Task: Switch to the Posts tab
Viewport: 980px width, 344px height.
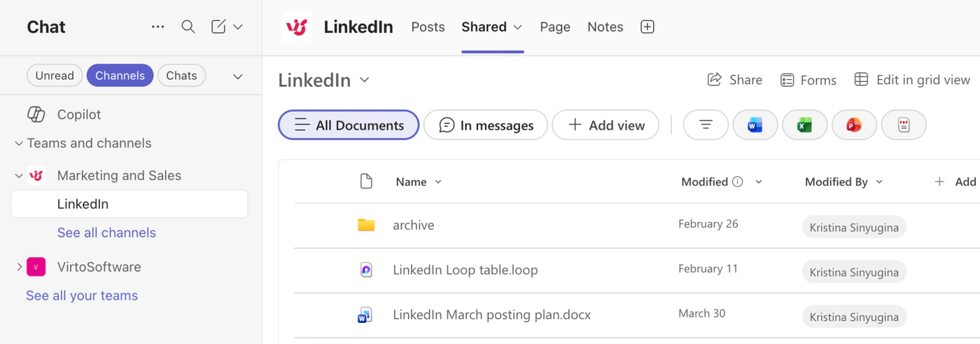Action: (x=428, y=27)
